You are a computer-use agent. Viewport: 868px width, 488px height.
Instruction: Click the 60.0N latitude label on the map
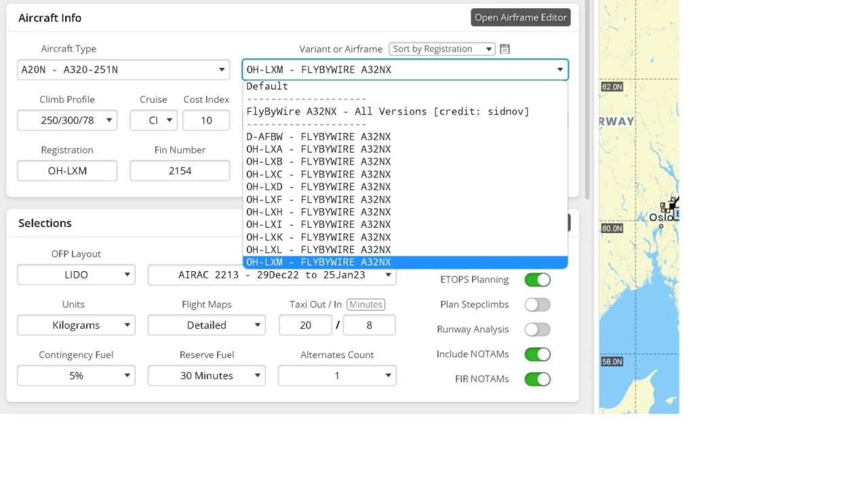click(x=612, y=228)
